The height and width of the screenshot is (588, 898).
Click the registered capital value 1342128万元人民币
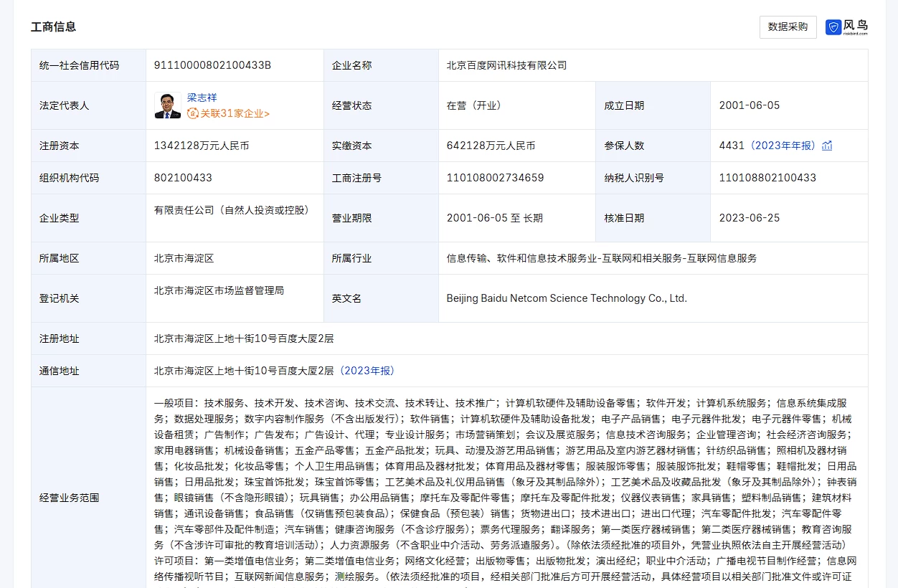point(202,146)
